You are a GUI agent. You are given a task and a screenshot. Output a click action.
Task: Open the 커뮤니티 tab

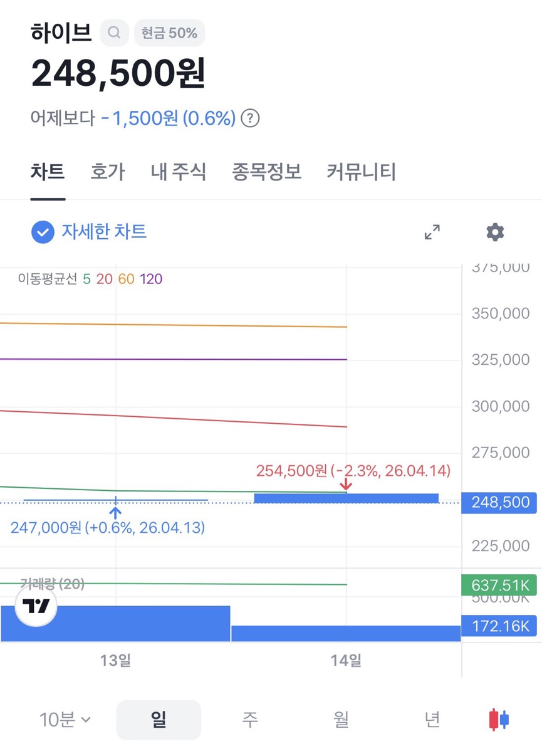[362, 172]
